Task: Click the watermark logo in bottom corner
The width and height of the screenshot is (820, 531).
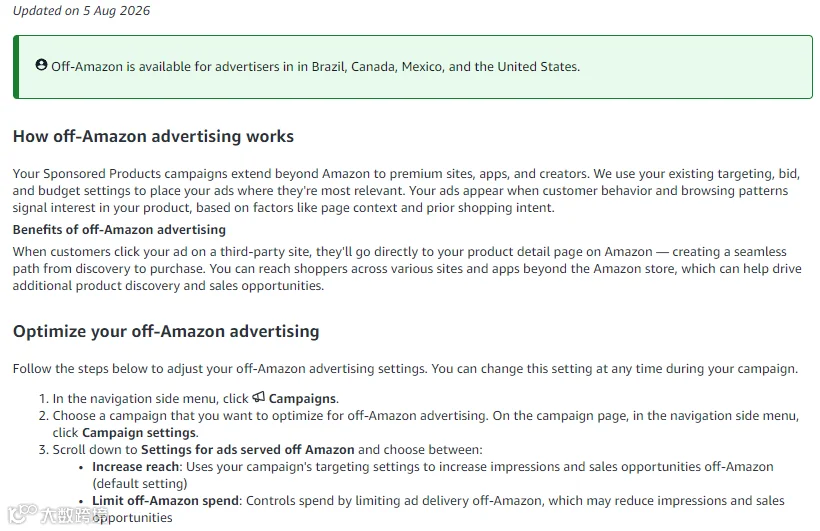Action: tap(58, 515)
